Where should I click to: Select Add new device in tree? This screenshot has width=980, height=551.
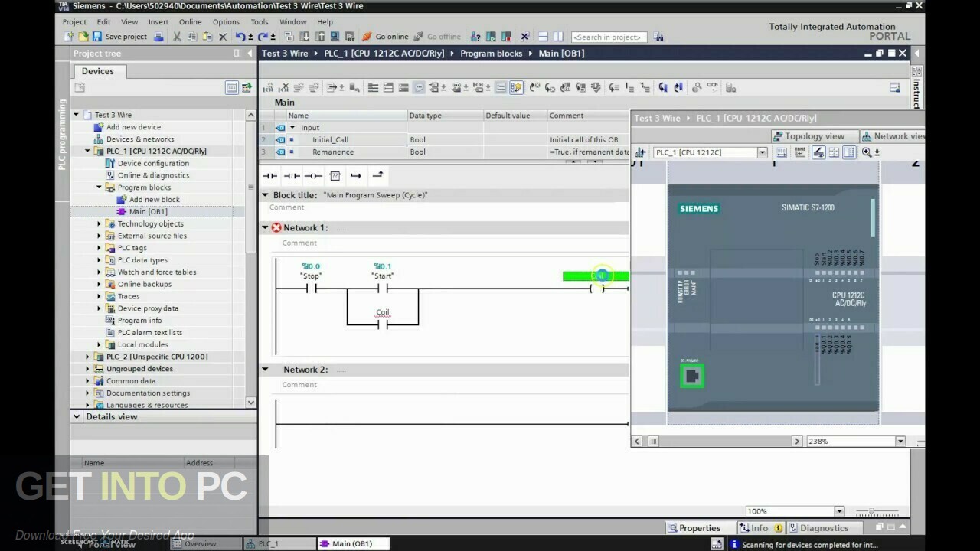pos(133,127)
